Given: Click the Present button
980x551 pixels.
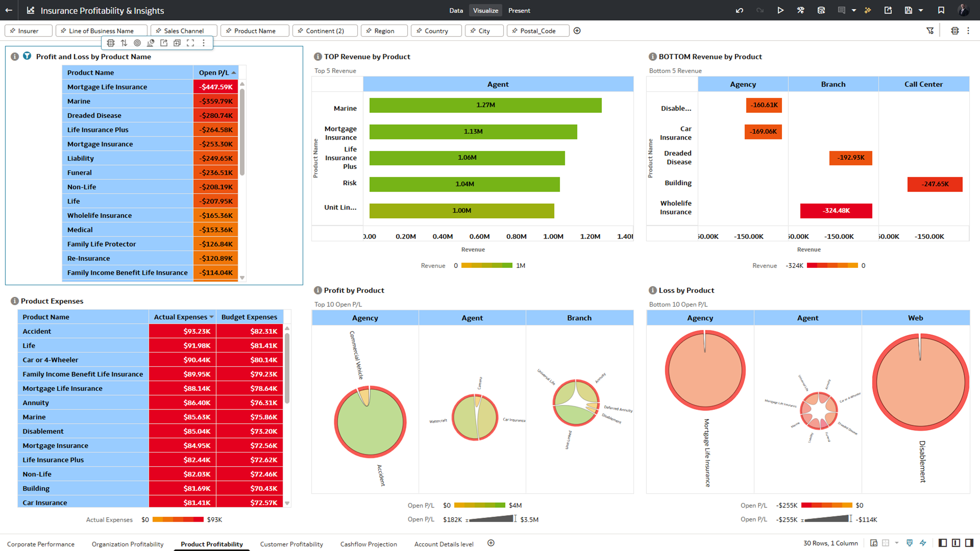Looking at the screenshot, I should click(519, 10).
